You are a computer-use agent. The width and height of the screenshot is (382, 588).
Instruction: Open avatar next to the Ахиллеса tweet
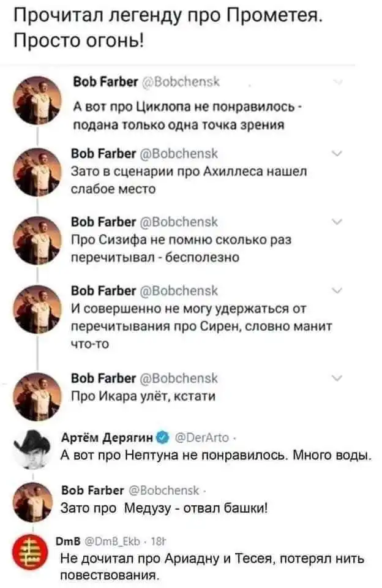(x=38, y=171)
